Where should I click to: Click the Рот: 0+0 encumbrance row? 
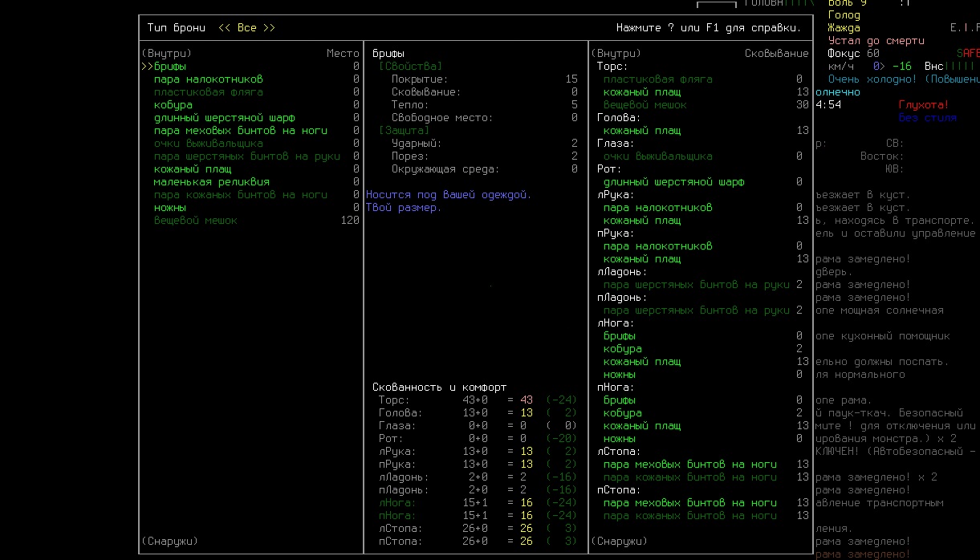478,438
